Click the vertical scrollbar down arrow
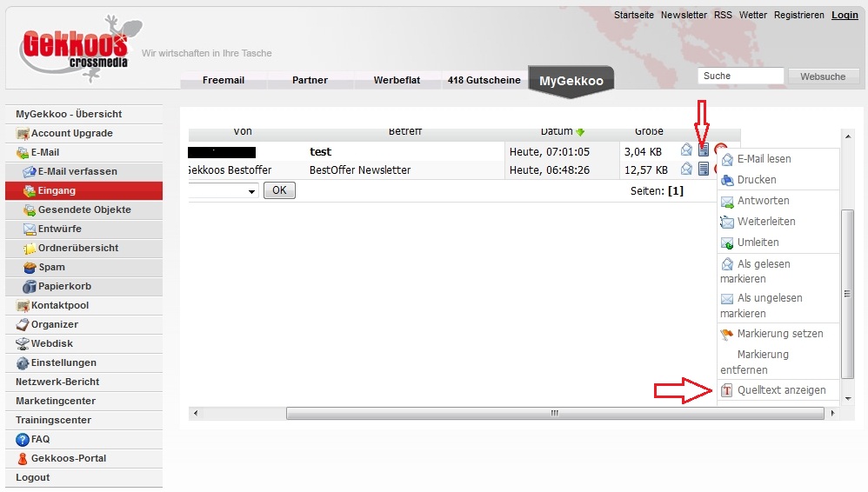The image size is (868, 492). tap(847, 398)
